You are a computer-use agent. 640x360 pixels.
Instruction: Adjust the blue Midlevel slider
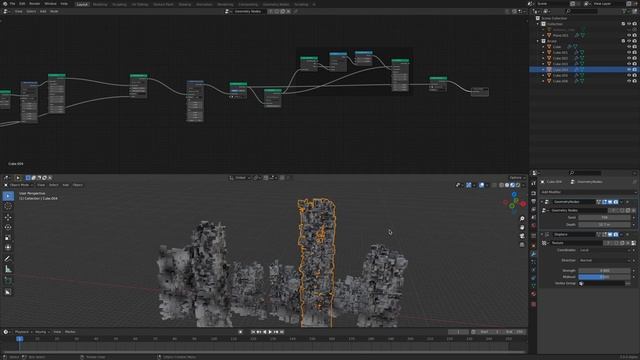pyautogui.click(x=604, y=277)
